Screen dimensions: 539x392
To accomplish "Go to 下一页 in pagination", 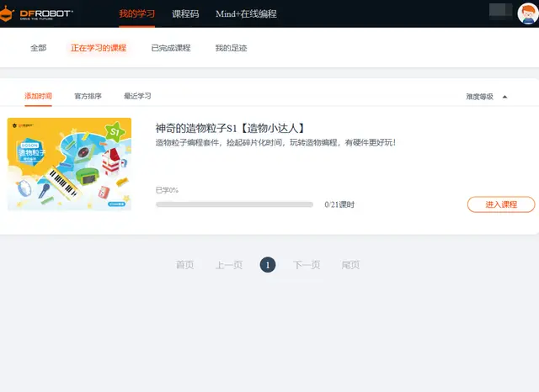I will [307, 265].
